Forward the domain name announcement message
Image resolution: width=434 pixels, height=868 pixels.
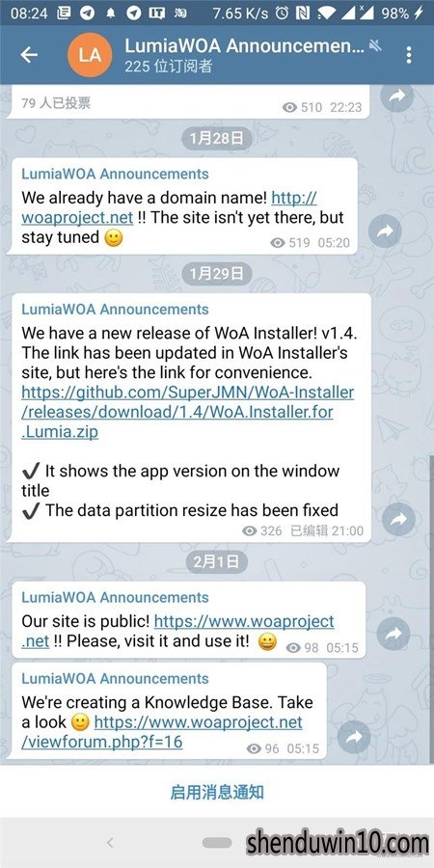coord(384,231)
